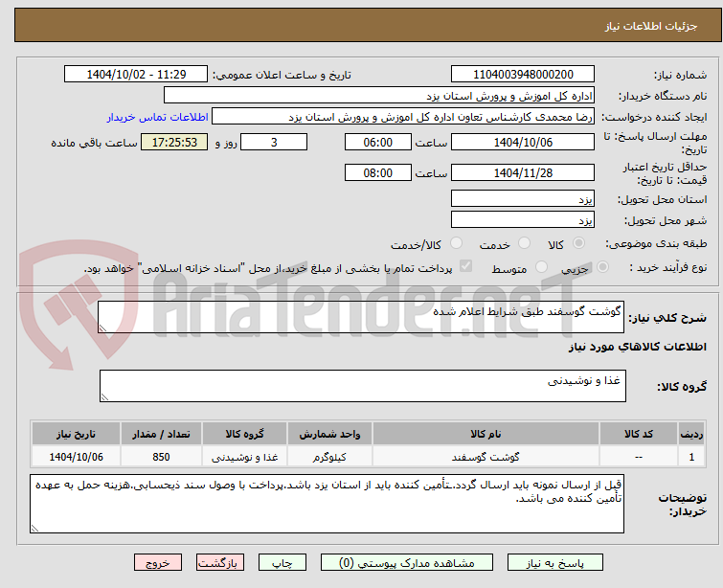723x588 pixels.
Task: Click table cell 'غذا و نوشیدنی' in row 1
Action: coord(244,457)
